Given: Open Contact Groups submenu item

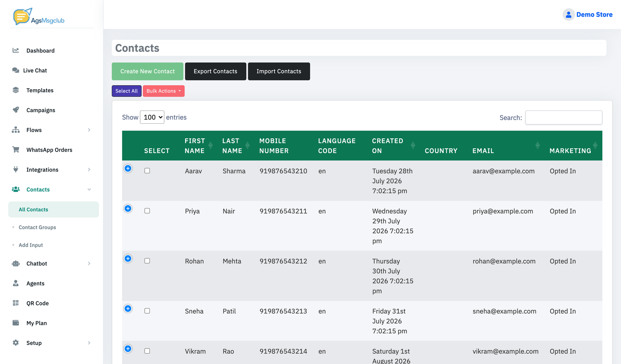Looking at the screenshot, I should tap(37, 228).
